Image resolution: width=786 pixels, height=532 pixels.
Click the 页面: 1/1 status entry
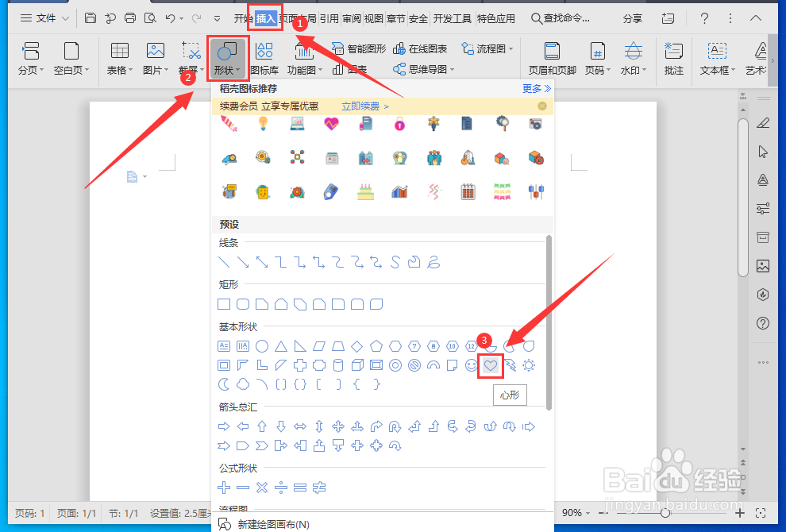[x=76, y=513]
